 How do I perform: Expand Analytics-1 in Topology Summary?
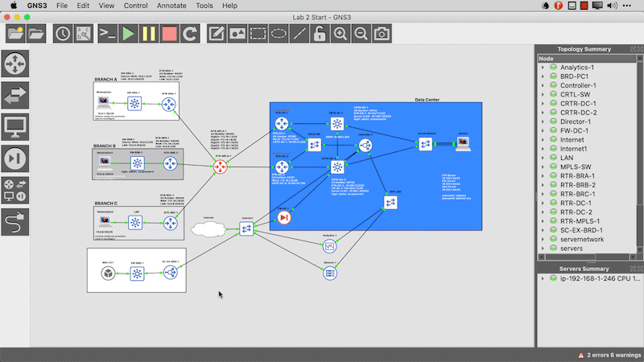[543, 68]
